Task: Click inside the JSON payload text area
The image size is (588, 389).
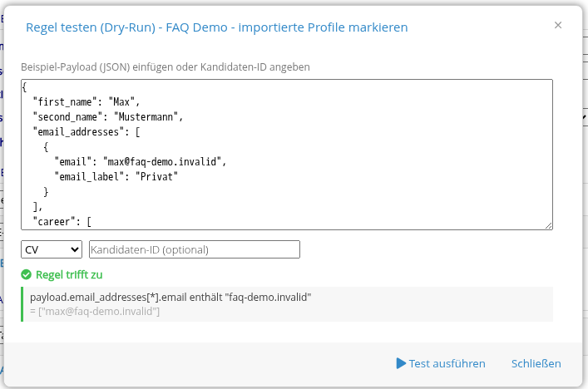Action: click(x=287, y=155)
